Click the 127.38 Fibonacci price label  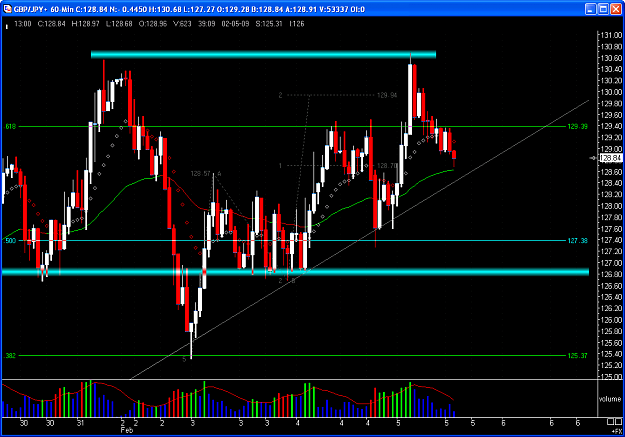(578, 240)
